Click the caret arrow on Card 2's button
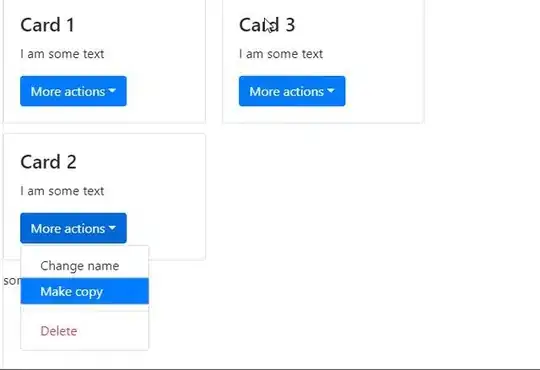 (112, 228)
